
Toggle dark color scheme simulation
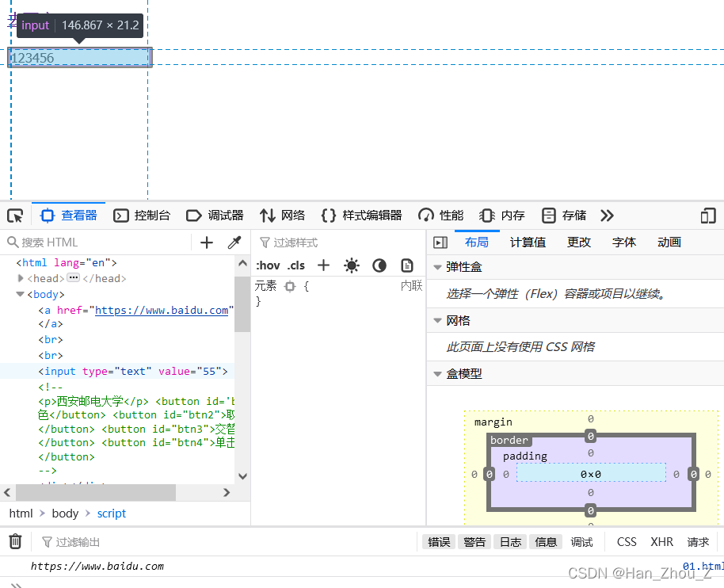[379, 265]
